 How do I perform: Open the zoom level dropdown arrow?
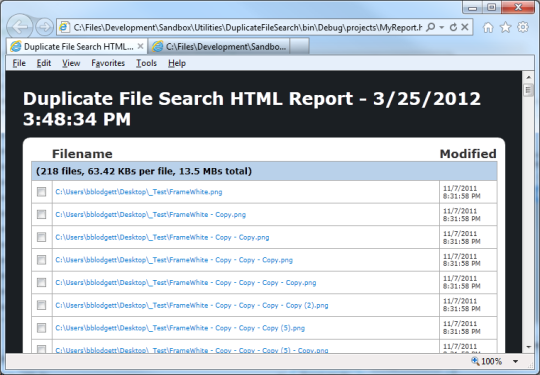(x=516, y=362)
